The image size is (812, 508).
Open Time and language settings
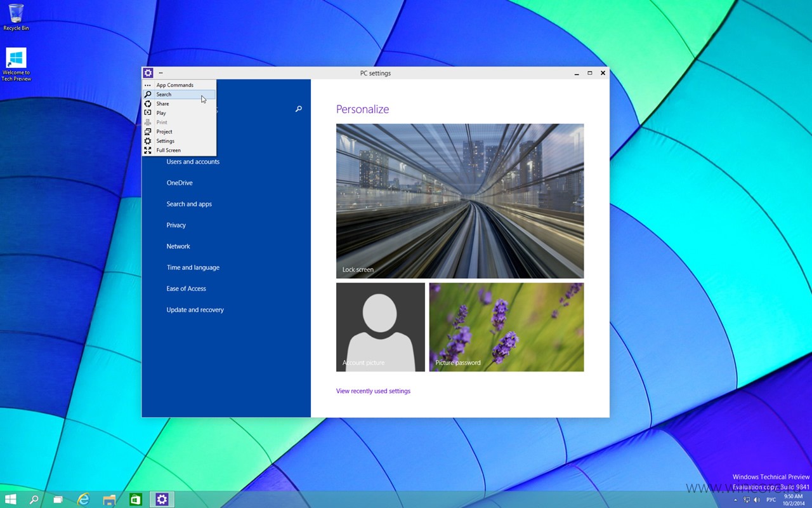click(193, 267)
